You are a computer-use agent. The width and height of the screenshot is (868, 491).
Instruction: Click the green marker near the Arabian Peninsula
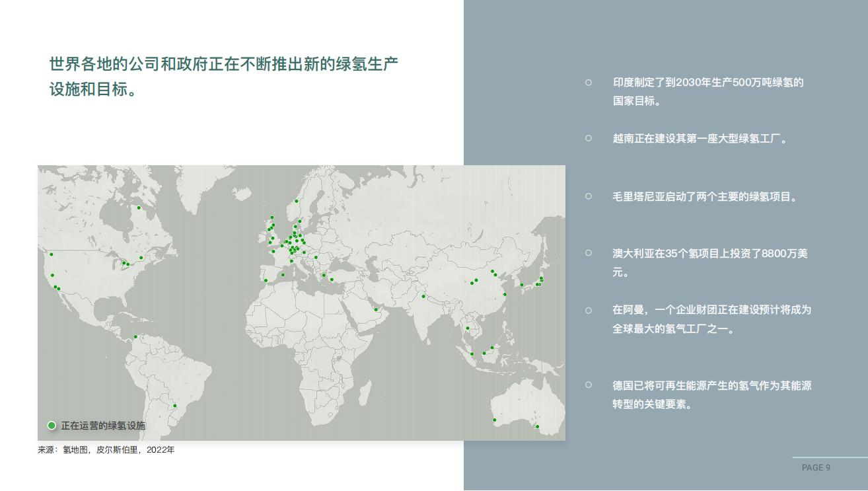[x=376, y=309]
